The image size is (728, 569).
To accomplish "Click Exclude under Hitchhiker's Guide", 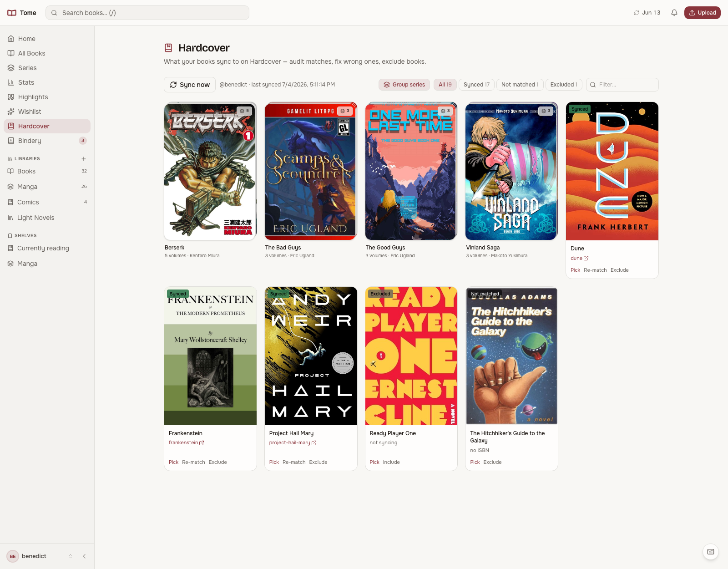I will pyautogui.click(x=492, y=462).
